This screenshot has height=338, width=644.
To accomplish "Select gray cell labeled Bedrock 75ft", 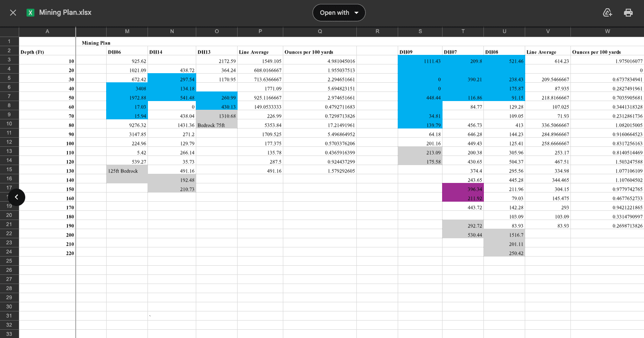I will coord(216,125).
